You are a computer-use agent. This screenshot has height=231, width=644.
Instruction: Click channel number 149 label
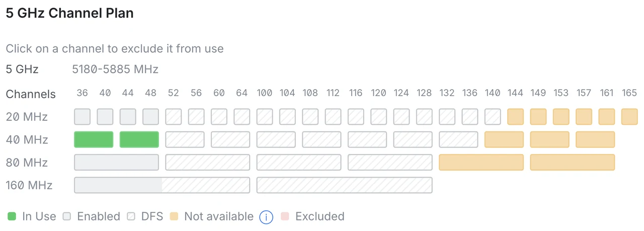click(538, 93)
